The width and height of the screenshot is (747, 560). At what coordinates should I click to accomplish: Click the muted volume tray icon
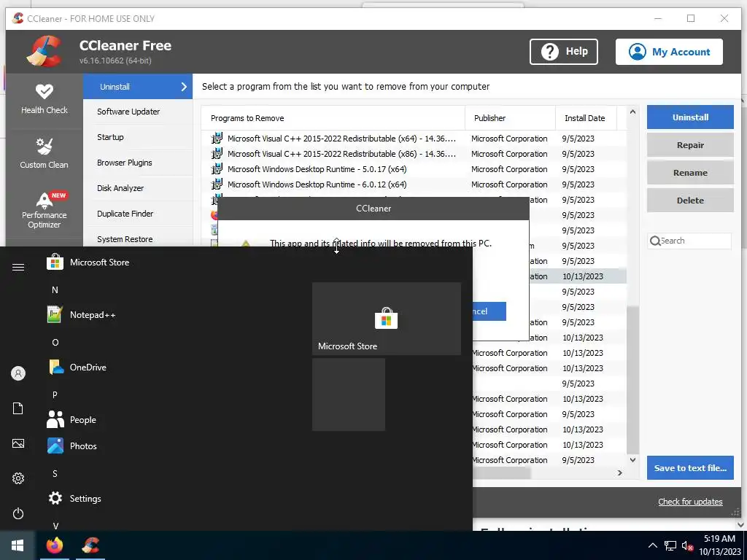coord(687,545)
